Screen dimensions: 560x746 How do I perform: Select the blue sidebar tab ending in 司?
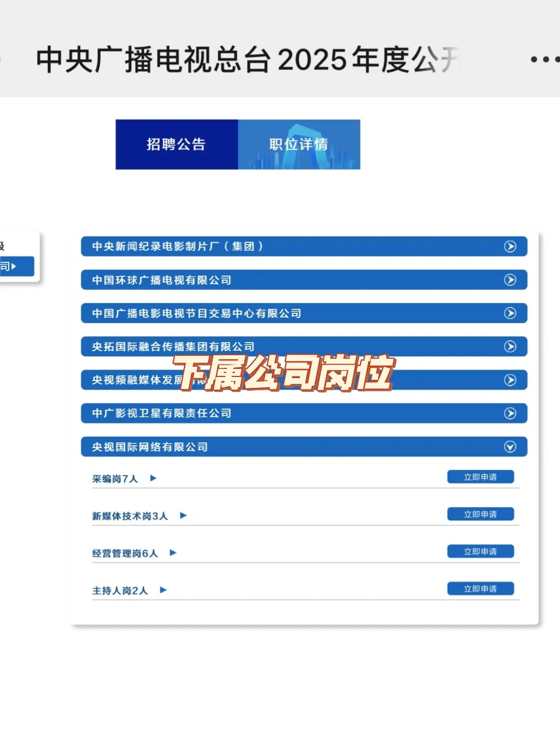coord(17,266)
